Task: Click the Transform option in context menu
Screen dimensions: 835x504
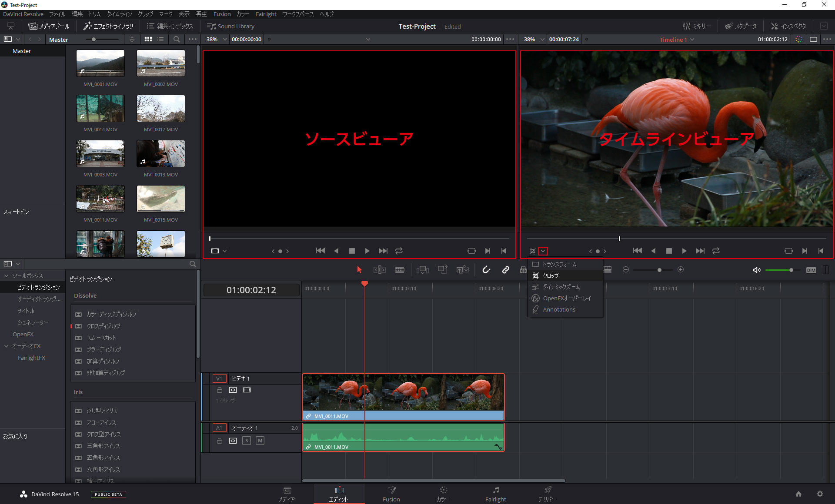Action: pos(561,264)
